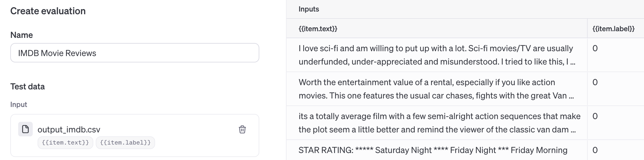
Task: Click the Create evaluation heading
Action: click(48, 11)
